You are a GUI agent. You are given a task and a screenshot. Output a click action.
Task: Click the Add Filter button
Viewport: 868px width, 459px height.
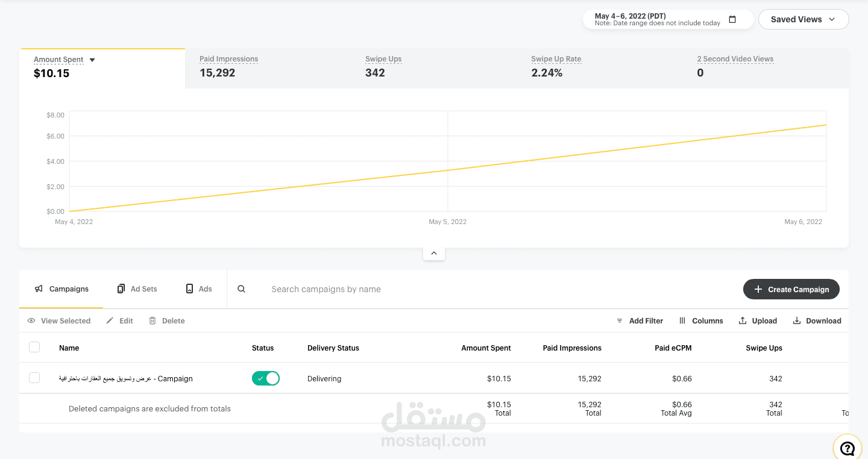640,321
